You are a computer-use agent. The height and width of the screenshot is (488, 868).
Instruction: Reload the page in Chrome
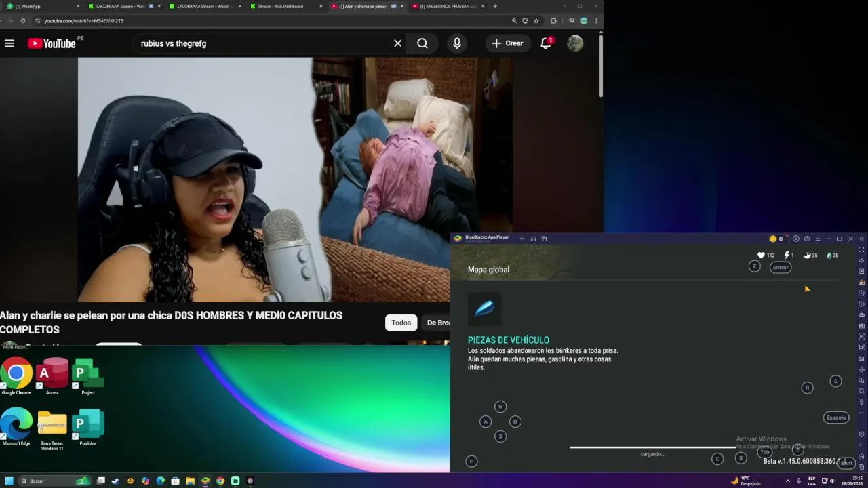(23, 21)
